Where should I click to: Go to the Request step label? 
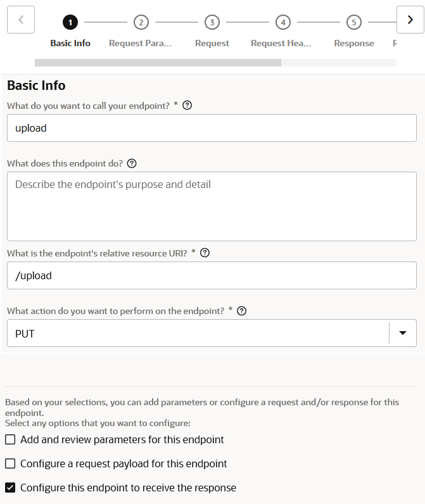point(212,44)
